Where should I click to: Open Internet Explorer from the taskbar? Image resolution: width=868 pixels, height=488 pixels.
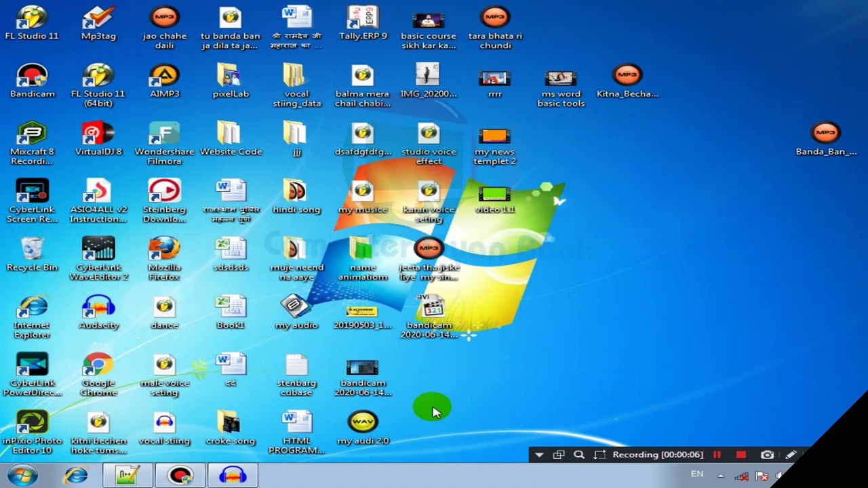point(76,475)
